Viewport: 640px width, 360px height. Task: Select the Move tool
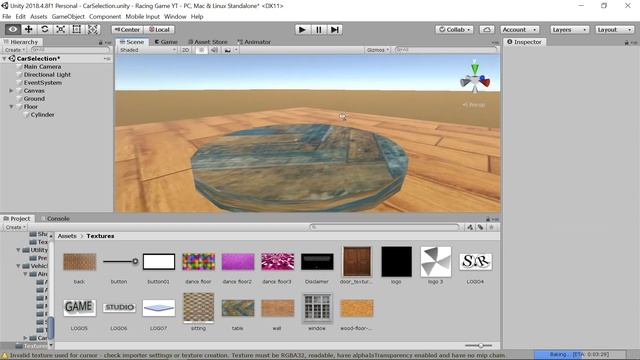(x=29, y=29)
